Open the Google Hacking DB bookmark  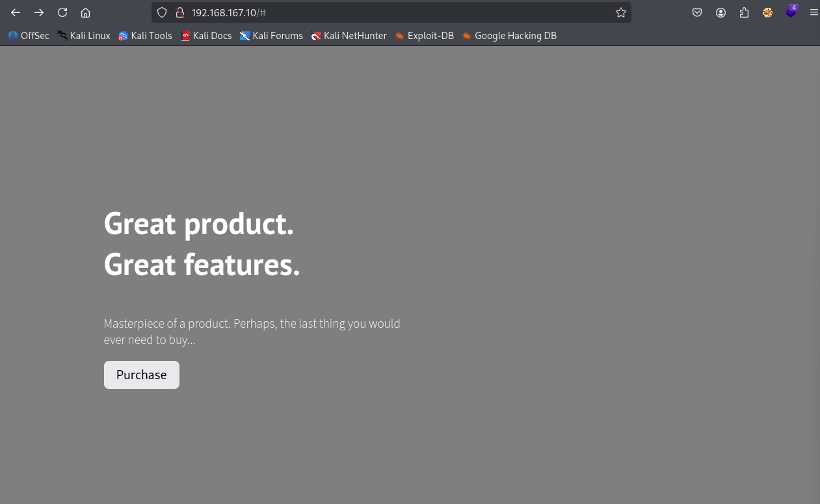pyautogui.click(x=509, y=36)
